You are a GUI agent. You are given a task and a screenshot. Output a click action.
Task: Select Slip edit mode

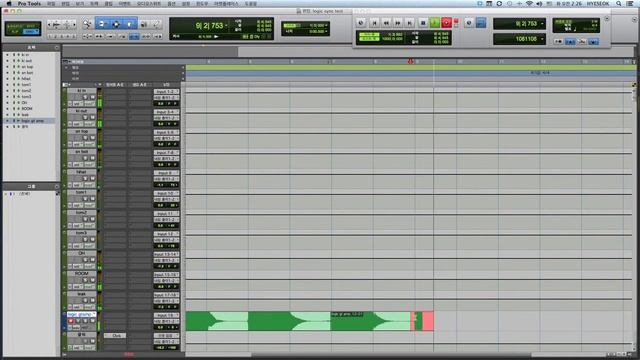tap(15, 31)
